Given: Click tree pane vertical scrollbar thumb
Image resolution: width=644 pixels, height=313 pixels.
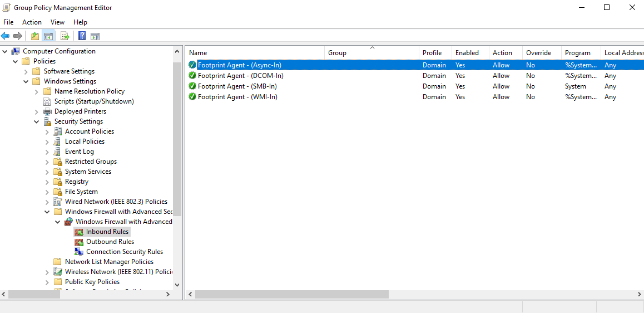Looking at the screenshot, I should (177, 139).
